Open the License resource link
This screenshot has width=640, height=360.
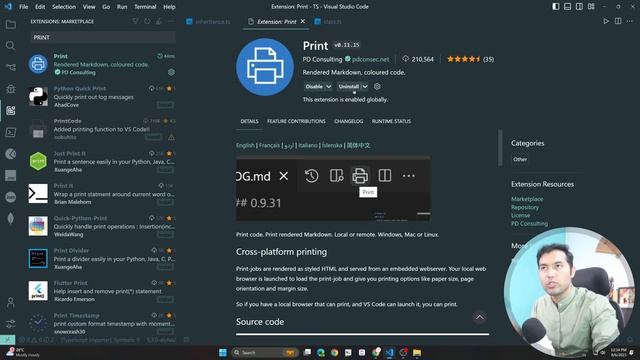coord(520,216)
